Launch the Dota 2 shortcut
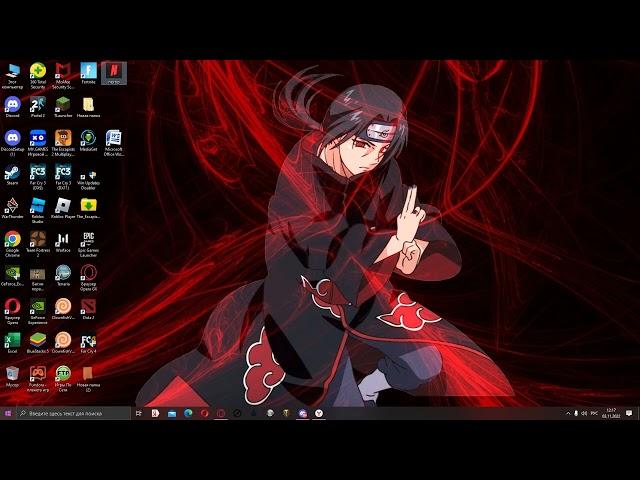 click(x=88, y=309)
